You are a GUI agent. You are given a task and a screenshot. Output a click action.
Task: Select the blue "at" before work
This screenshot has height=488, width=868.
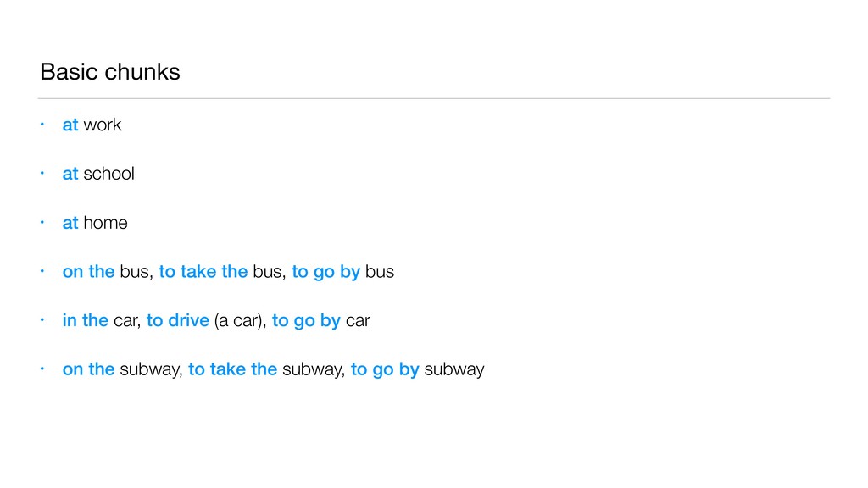70,125
